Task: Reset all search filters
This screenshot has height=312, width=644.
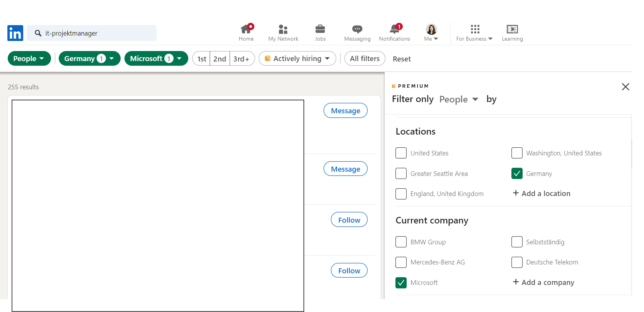Action: [x=402, y=59]
